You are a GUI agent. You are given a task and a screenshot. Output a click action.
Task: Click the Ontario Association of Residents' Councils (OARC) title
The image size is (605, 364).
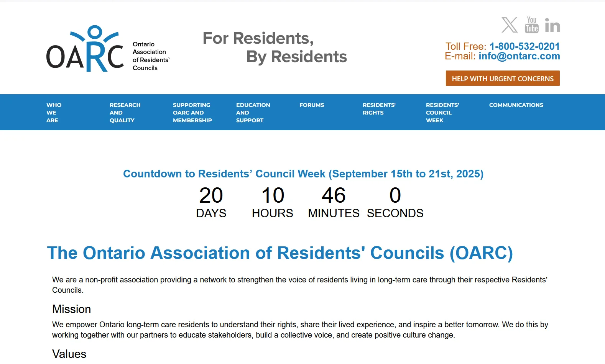279,253
